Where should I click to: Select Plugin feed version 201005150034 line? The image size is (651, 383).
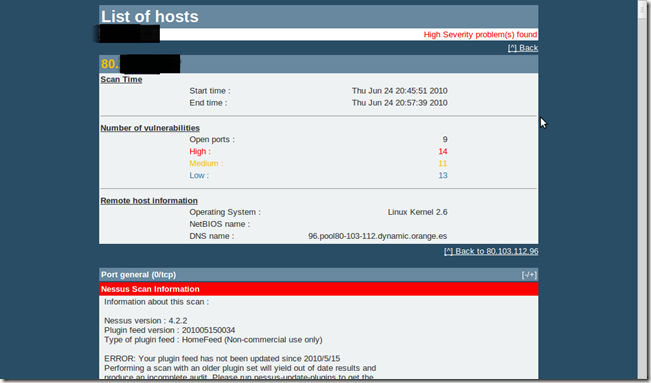tap(169, 330)
